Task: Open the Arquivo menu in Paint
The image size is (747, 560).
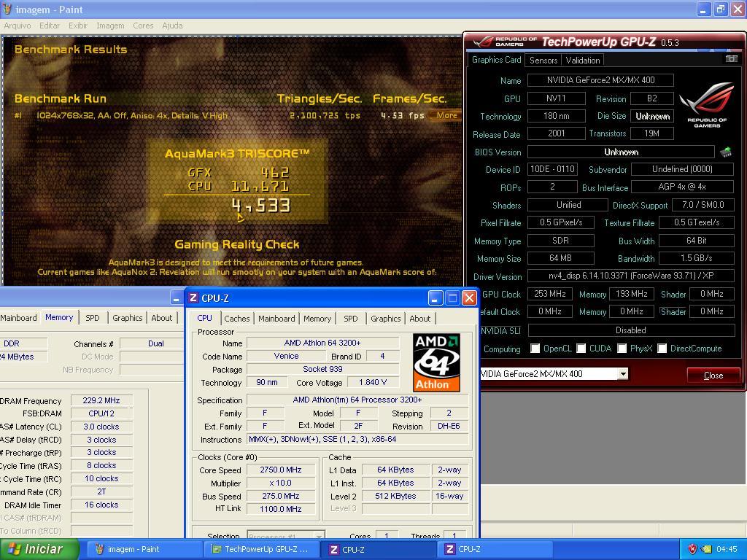Action: tap(18, 26)
